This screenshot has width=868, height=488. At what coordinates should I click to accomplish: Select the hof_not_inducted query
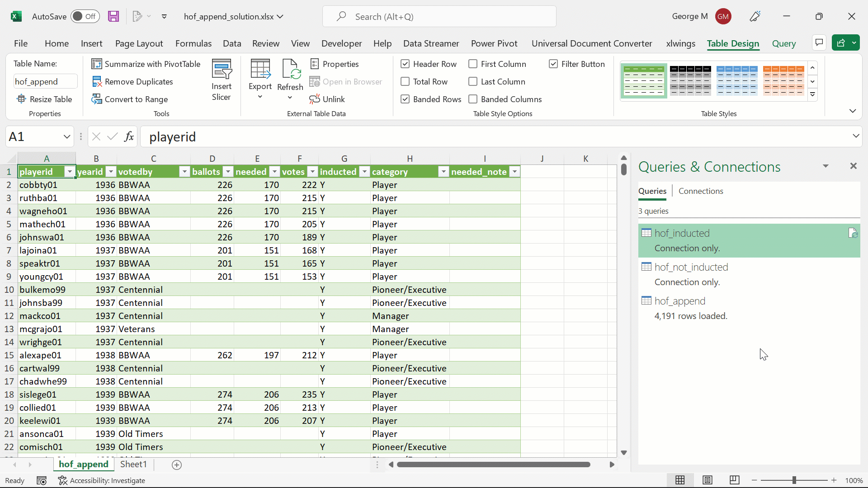pos(691,267)
